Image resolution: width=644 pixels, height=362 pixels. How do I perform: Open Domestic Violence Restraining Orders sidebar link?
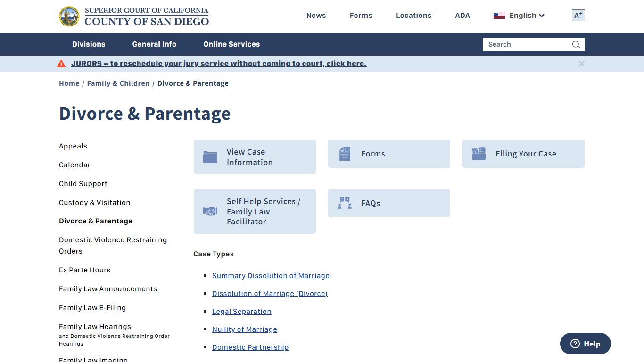(x=113, y=246)
